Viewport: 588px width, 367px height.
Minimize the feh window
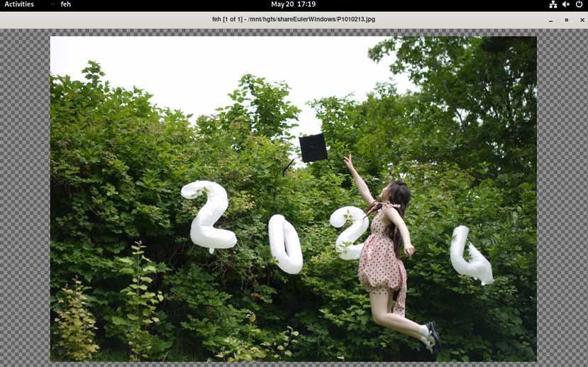pos(550,21)
